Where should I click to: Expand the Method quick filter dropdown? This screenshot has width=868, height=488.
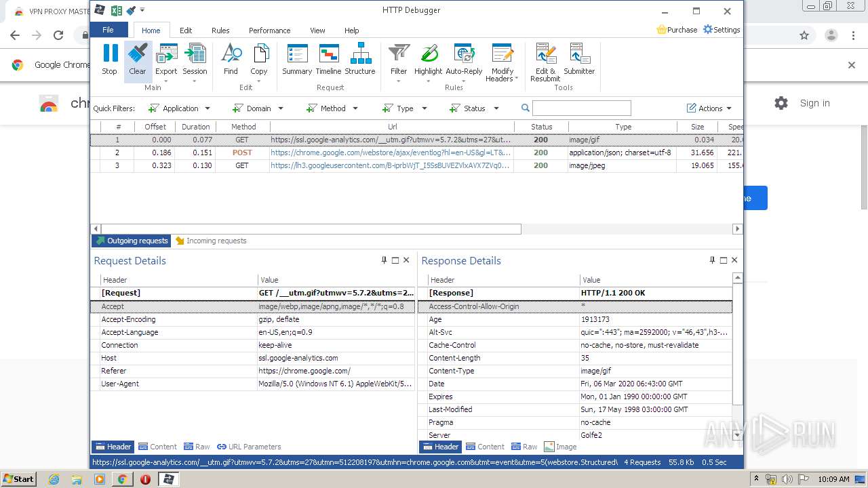click(x=355, y=108)
